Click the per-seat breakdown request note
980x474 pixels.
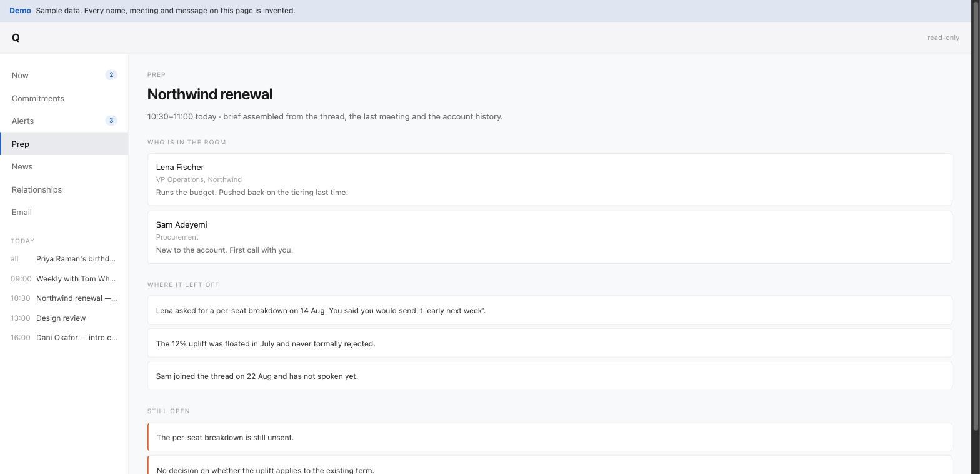pyautogui.click(x=549, y=310)
